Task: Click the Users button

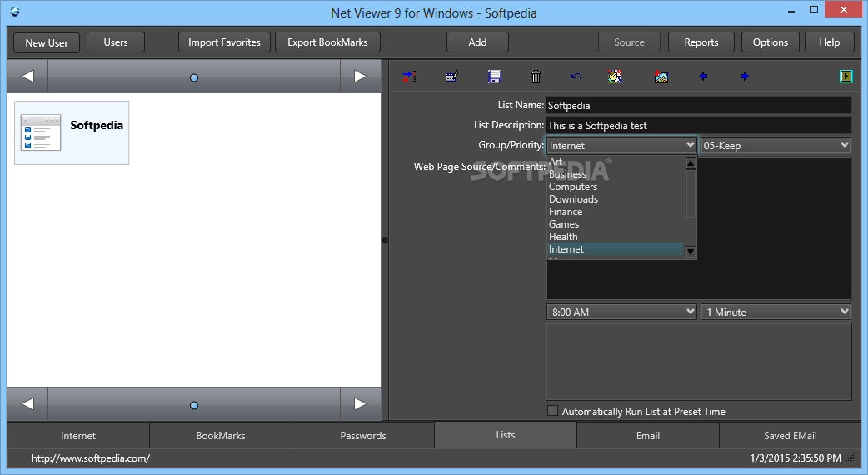Action: pos(116,42)
